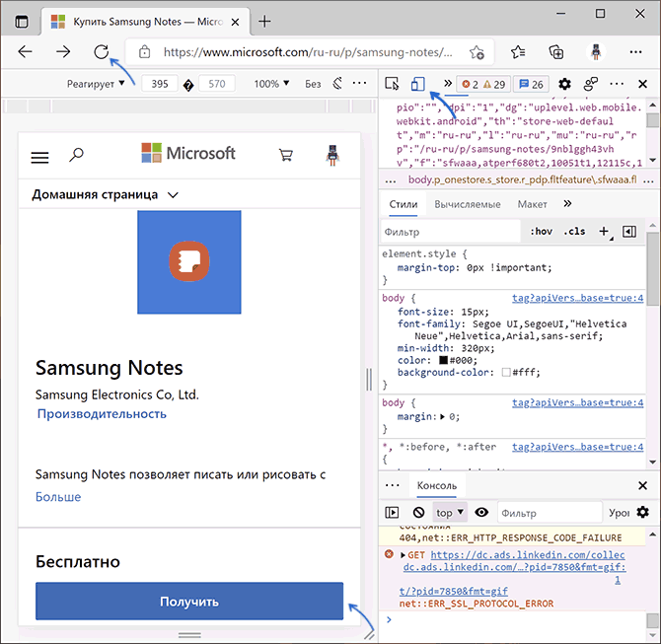This screenshot has width=661, height=644.
Task: Open the Без throttling dropdown
Action: 313,84
